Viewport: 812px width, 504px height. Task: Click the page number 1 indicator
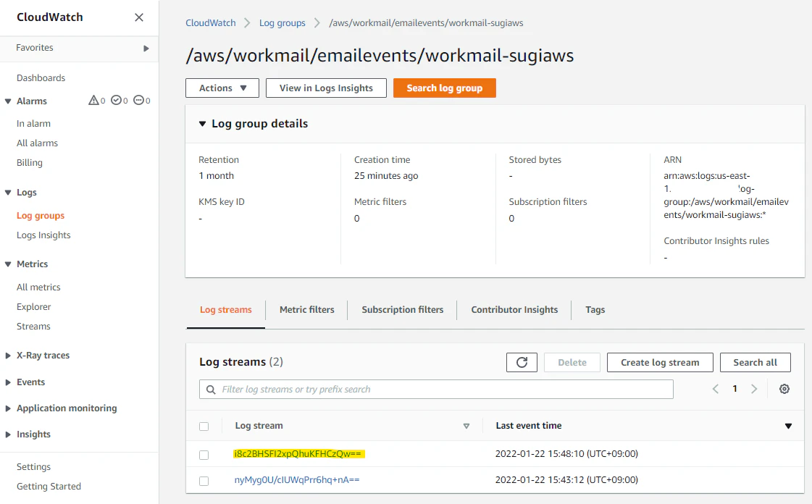pos(734,389)
